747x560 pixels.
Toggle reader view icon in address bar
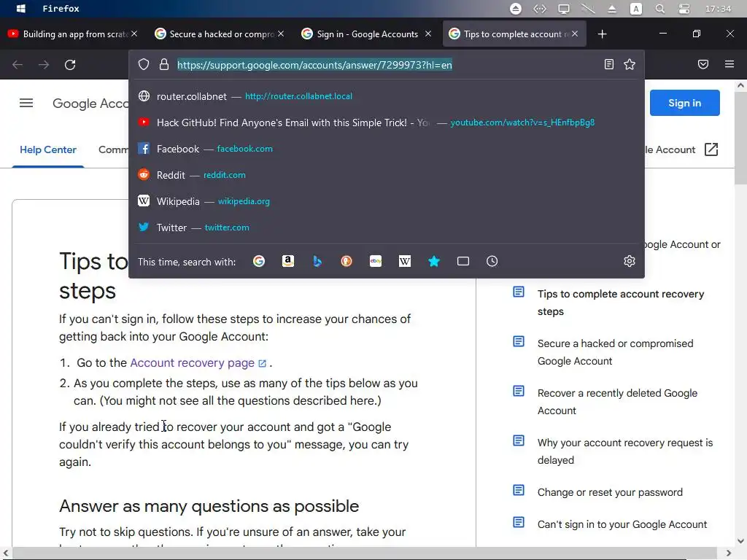[609, 64]
